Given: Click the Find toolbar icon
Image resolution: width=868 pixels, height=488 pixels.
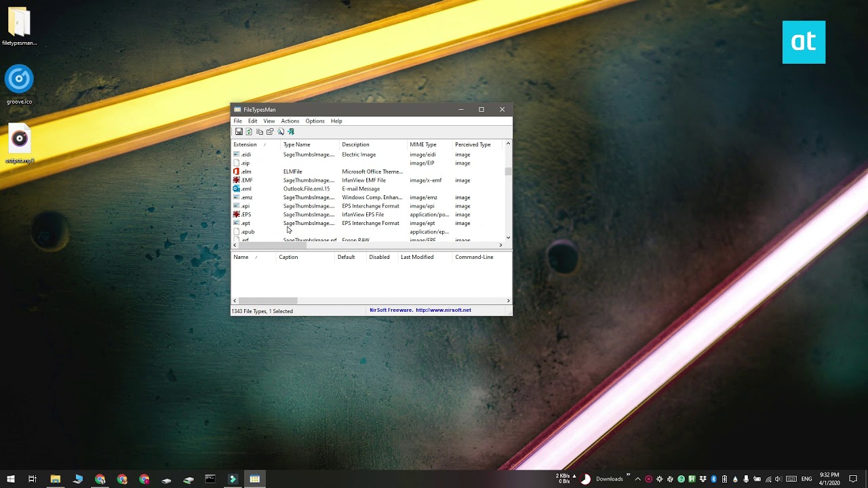Looking at the screenshot, I should [x=281, y=131].
